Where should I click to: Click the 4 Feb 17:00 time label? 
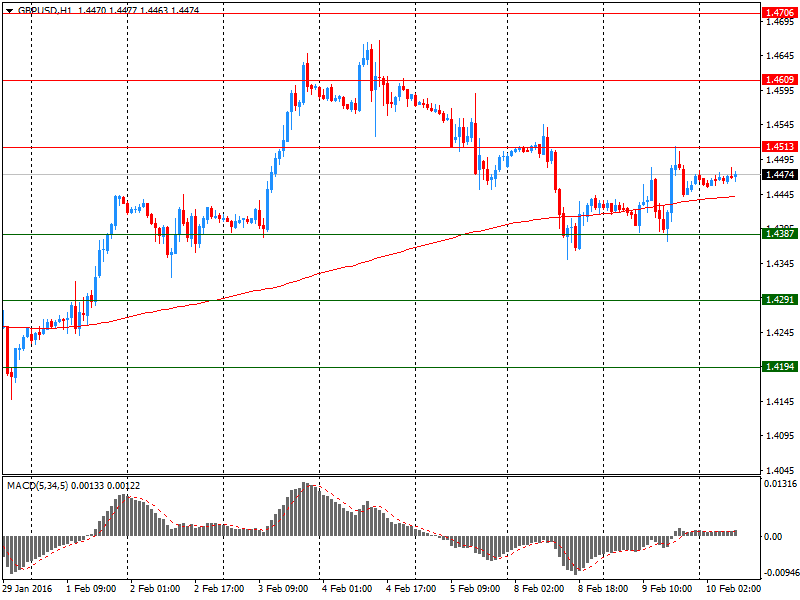411,589
